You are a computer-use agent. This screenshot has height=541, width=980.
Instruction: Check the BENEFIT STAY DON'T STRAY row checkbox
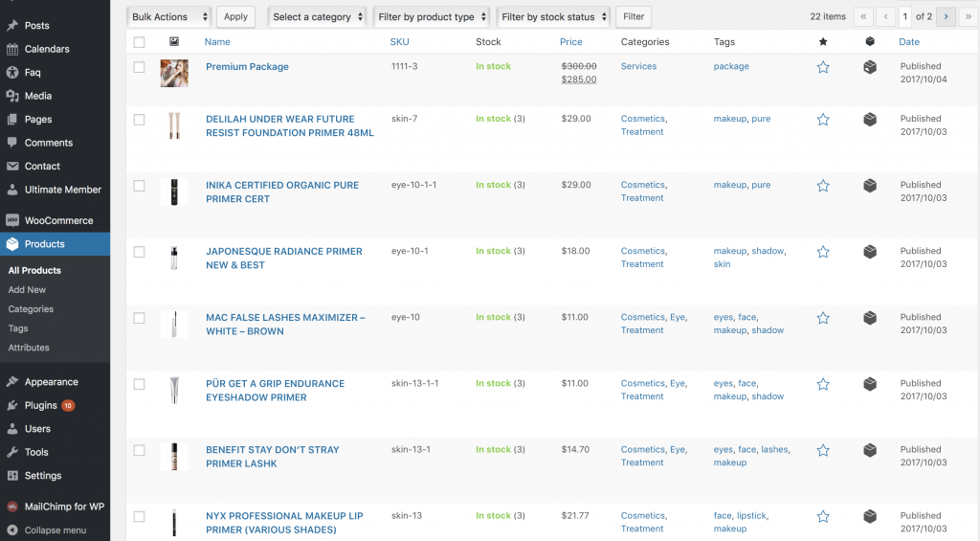tap(140, 450)
